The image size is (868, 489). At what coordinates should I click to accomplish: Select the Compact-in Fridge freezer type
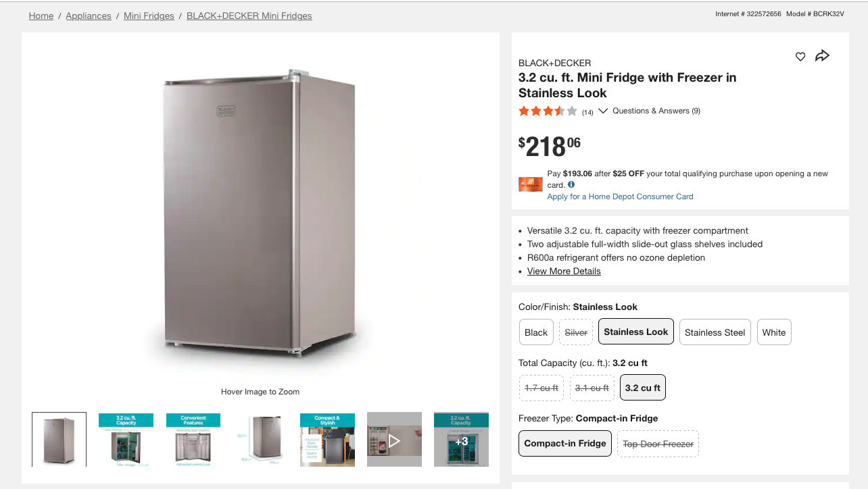[565, 443]
